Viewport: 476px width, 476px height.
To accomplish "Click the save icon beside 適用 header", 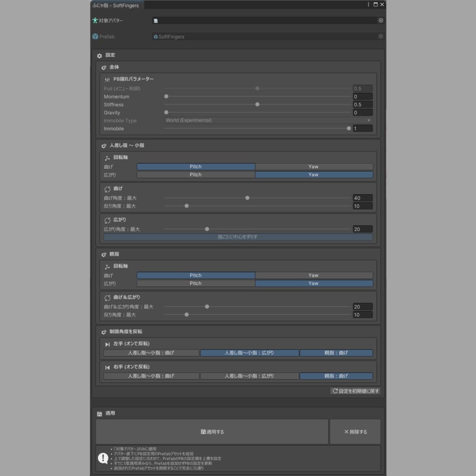I will pos(99,414).
